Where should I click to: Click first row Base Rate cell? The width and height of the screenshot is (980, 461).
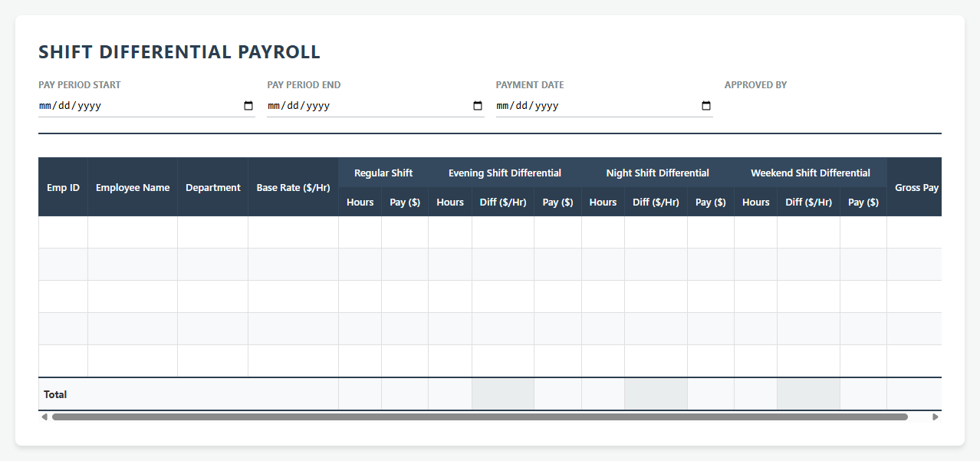(293, 232)
